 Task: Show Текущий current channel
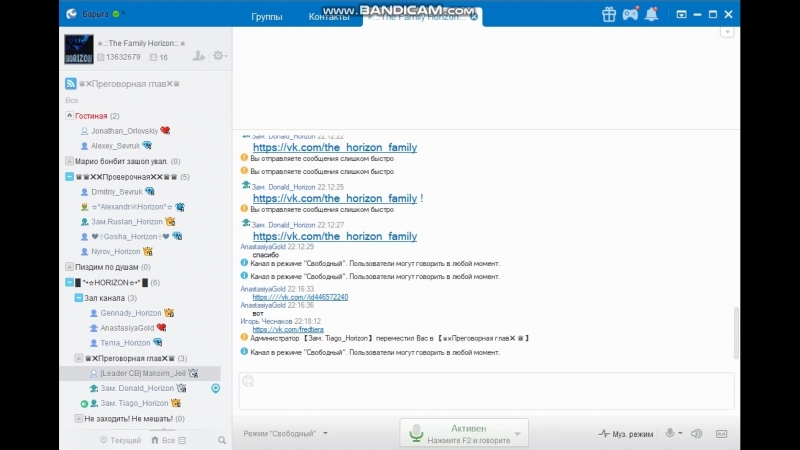pos(120,440)
